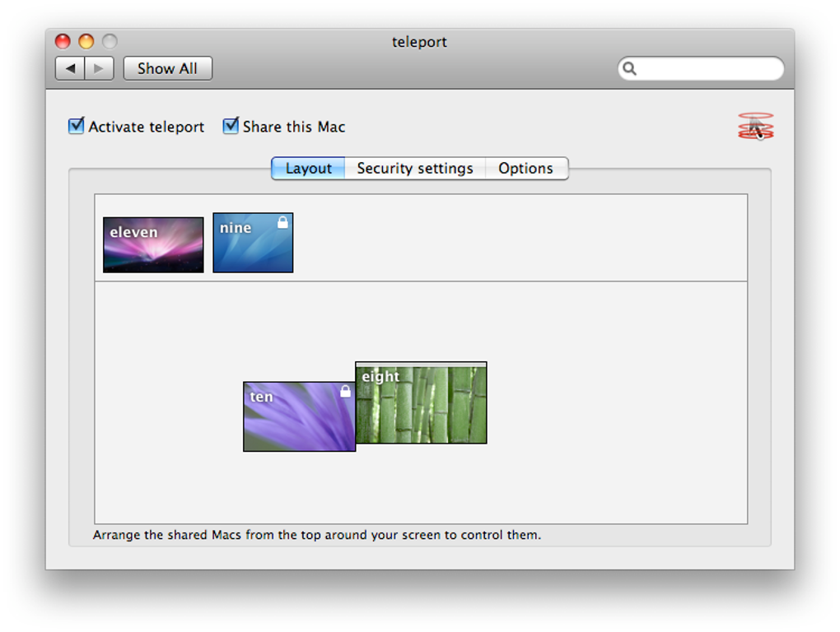Select the Layout tab

[x=308, y=168]
